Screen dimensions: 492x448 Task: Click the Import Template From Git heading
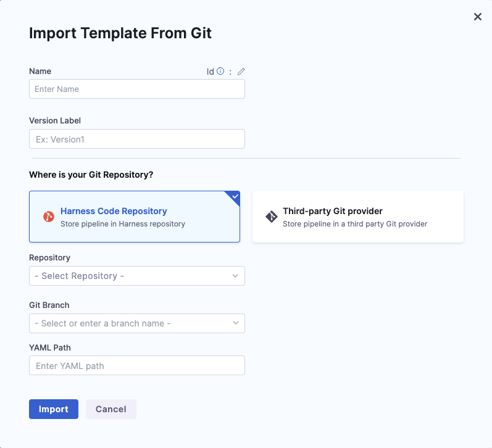click(120, 33)
